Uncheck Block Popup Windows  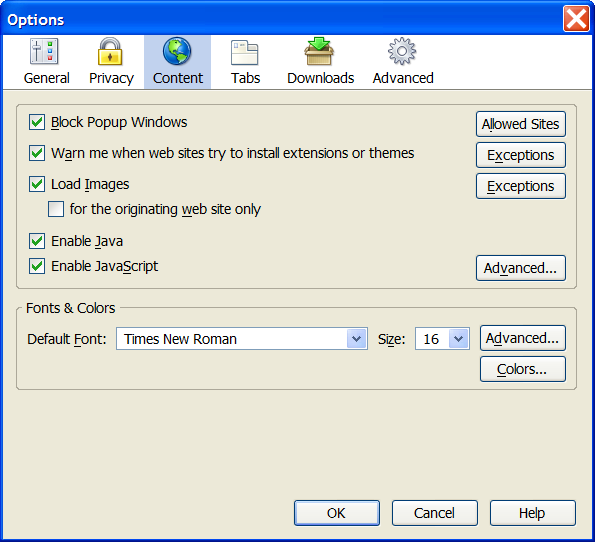point(37,122)
